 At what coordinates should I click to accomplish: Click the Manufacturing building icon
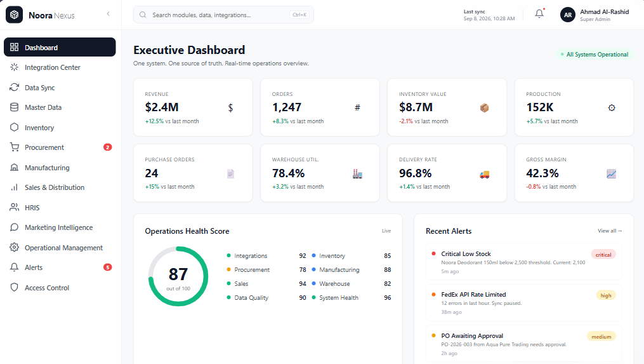(15, 168)
